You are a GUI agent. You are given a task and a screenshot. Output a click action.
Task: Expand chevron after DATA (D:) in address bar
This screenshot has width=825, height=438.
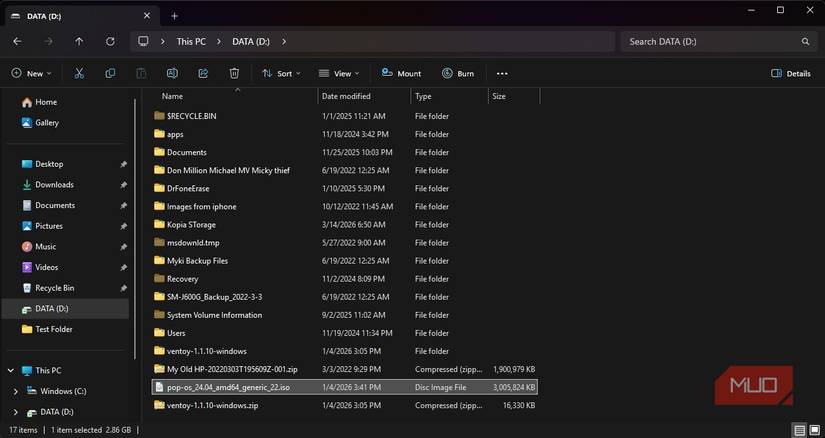[284, 41]
